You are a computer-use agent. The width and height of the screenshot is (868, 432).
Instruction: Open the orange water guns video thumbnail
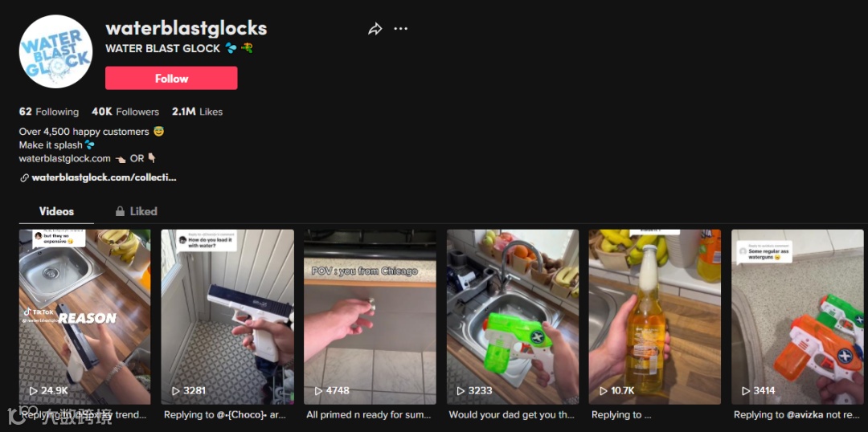pyautogui.click(x=797, y=317)
